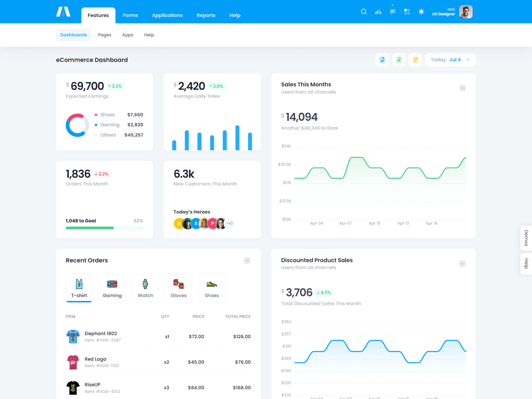Click the green add document icon
532x399 pixels.
(x=399, y=60)
